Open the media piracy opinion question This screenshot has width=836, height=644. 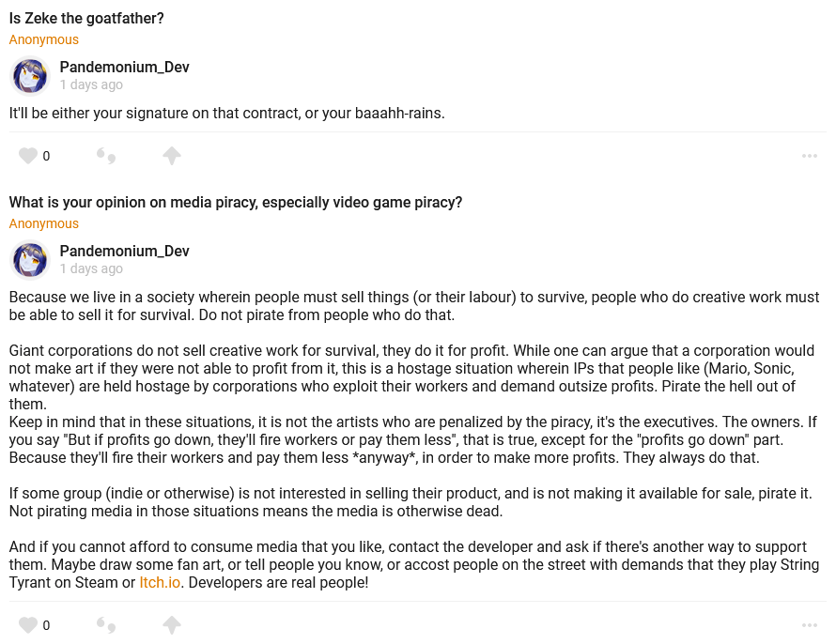click(x=236, y=203)
